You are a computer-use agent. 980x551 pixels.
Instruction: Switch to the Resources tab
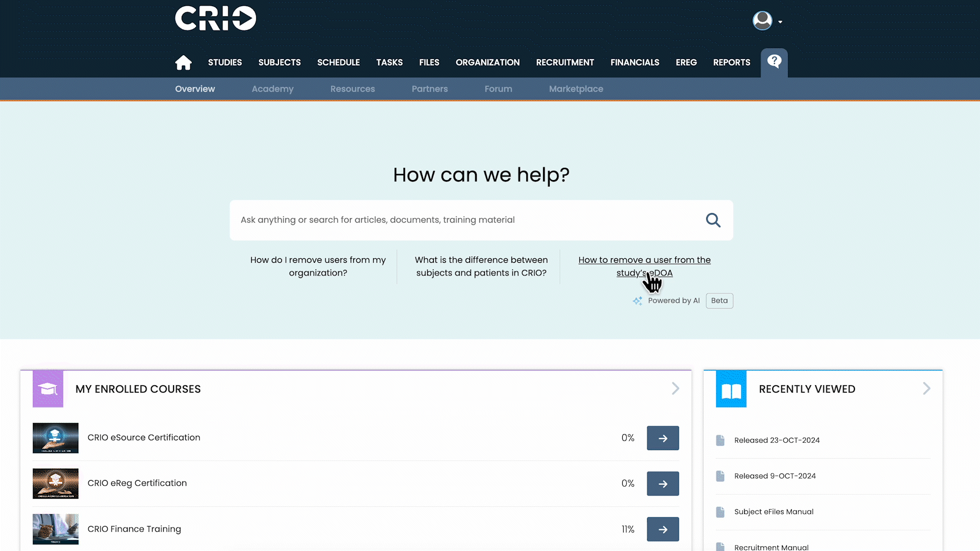(x=352, y=89)
